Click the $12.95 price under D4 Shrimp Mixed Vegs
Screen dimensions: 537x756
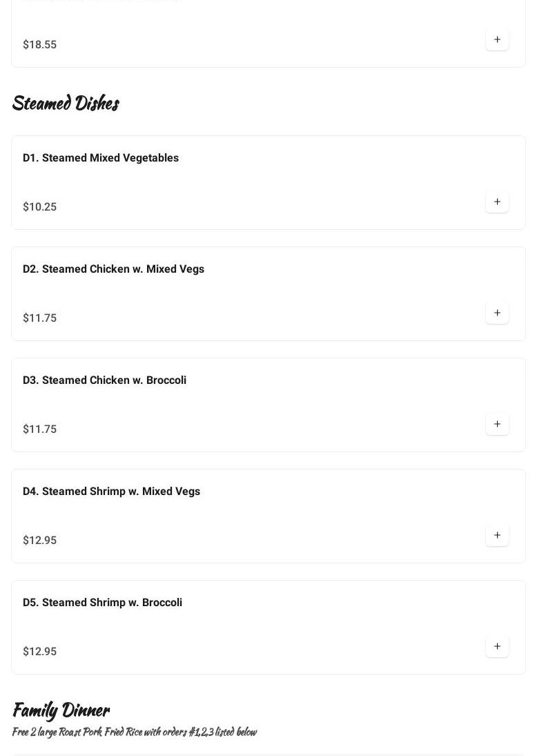39,541
